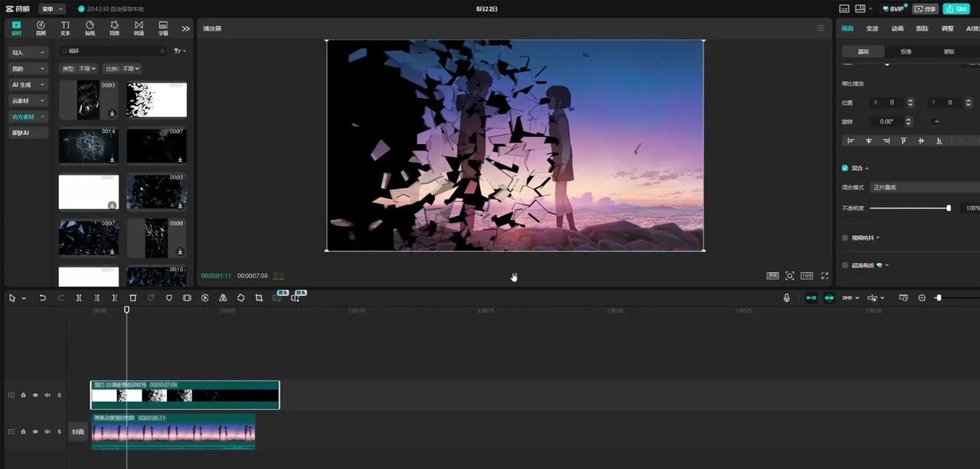980x469 pixels.
Task: Switch to the 变速 (Speed) tab
Action: pyautogui.click(x=872, y=28)
